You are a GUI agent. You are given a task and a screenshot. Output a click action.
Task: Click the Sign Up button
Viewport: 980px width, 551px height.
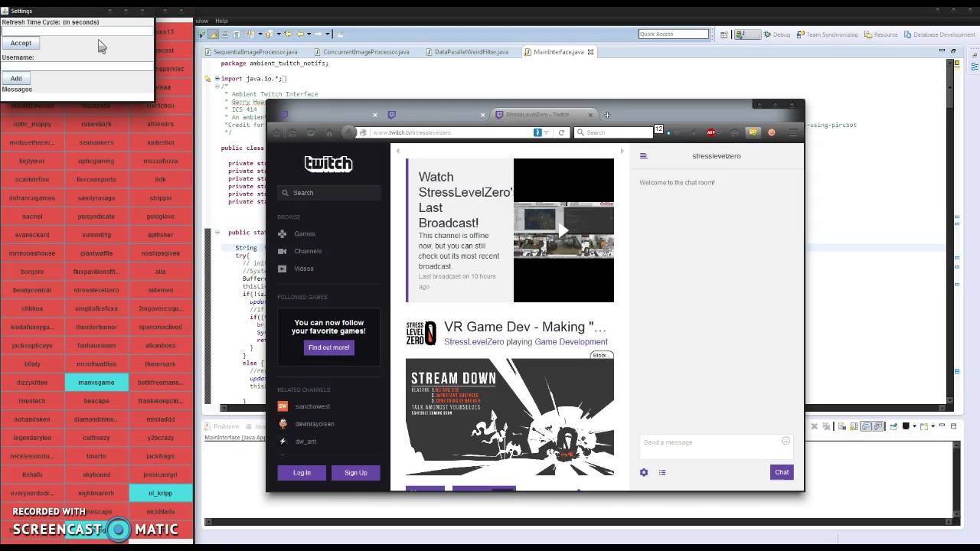tap(355, 473)
